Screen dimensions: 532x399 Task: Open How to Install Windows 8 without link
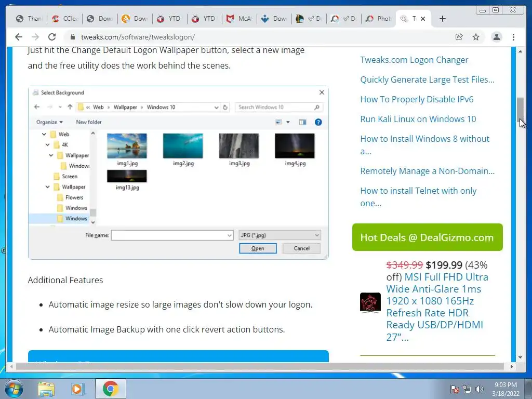pyautogui.click(x=425, y=145)
